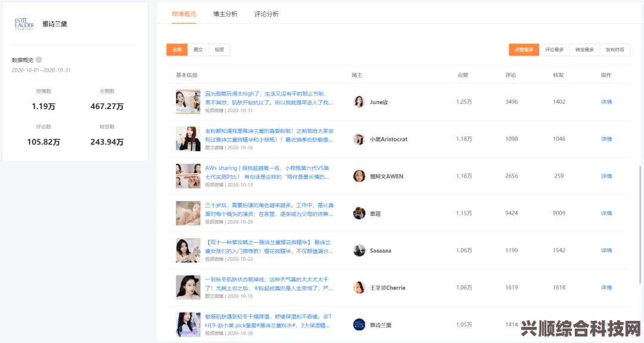Click the 雅诗兰黛 brand name in sidebar
Screen dimensions: 644x343
coord(55,24)
